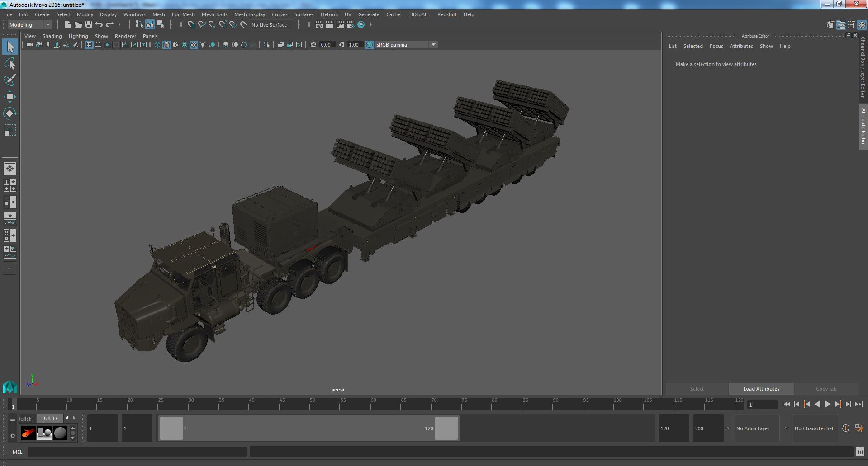Toggle snap to curves
The height and width of the screenshot is (466, 868).
(202, 25)
